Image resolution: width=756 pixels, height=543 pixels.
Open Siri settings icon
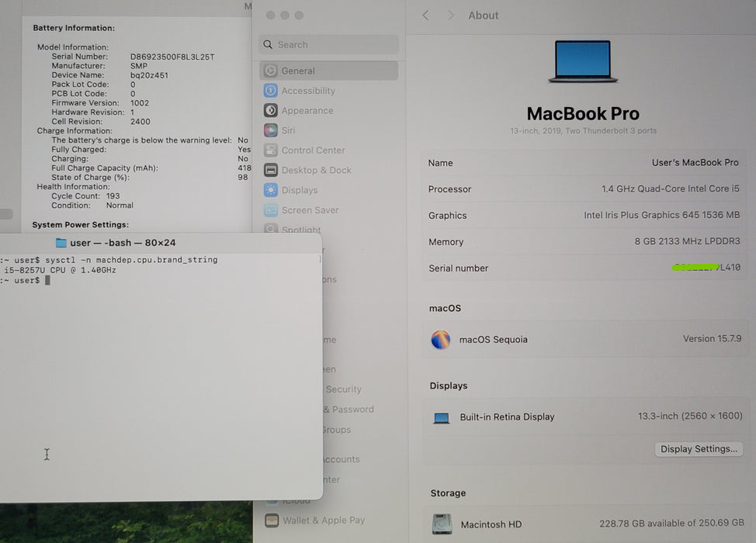tap(270, 130)
